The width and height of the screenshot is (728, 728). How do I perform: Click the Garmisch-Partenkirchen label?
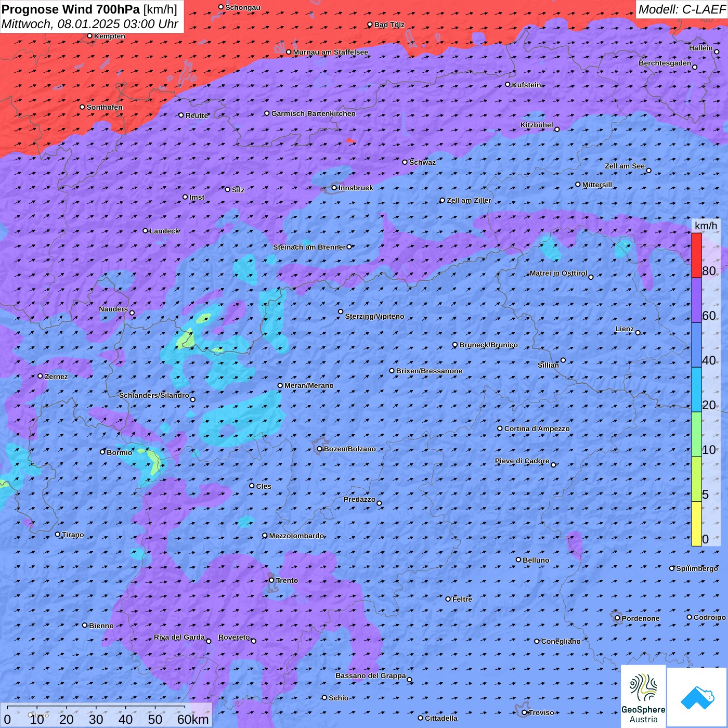[314, 113]
